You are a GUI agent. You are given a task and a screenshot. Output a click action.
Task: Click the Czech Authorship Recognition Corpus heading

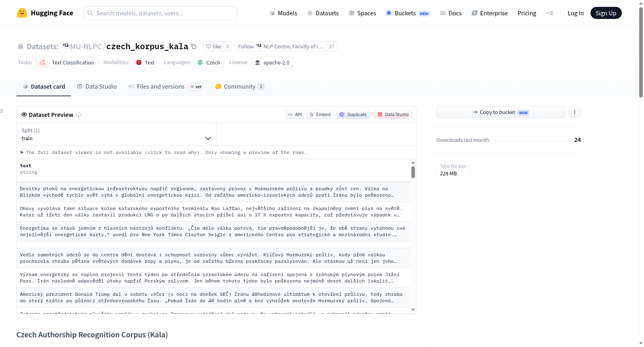pos(92,335)
